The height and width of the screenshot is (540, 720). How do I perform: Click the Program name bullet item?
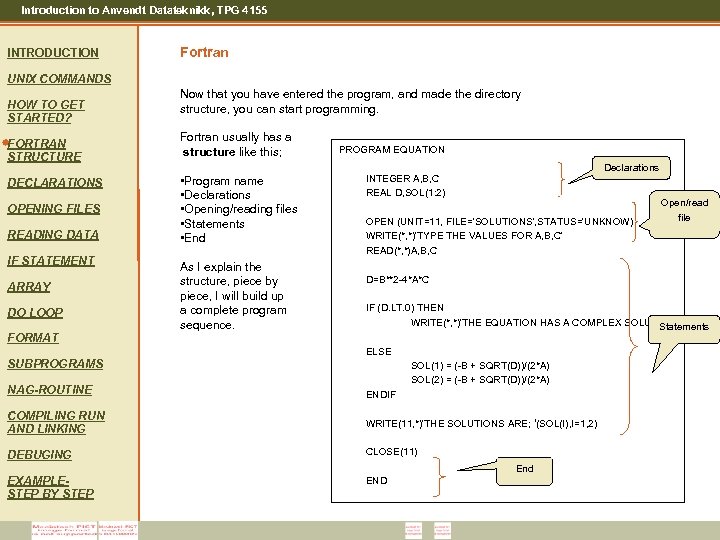[222, 181]
